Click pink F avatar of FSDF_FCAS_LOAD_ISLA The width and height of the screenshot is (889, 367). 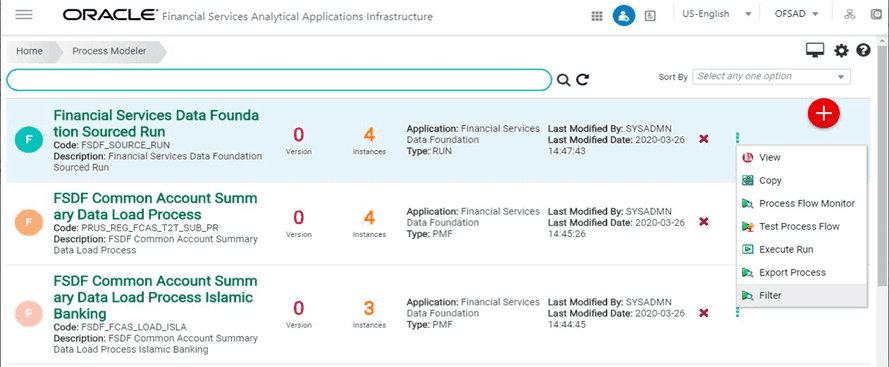pos(29,313)
